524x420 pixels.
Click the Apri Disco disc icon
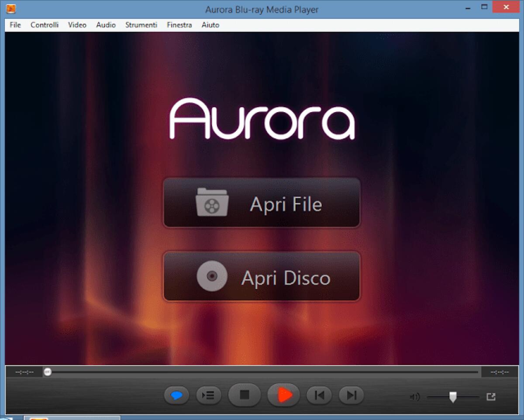coord(212,276)
